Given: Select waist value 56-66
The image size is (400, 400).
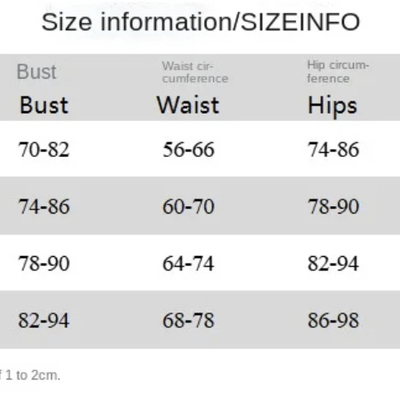Looking at the screenshot, I should (x=188, y=149).
